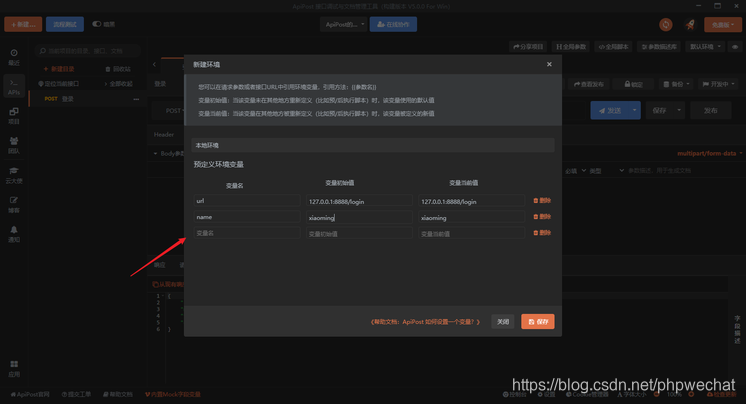Viewport: 746px width, 404px height.
Task: Click 新建目录 new directory
Action: (59, 69)
